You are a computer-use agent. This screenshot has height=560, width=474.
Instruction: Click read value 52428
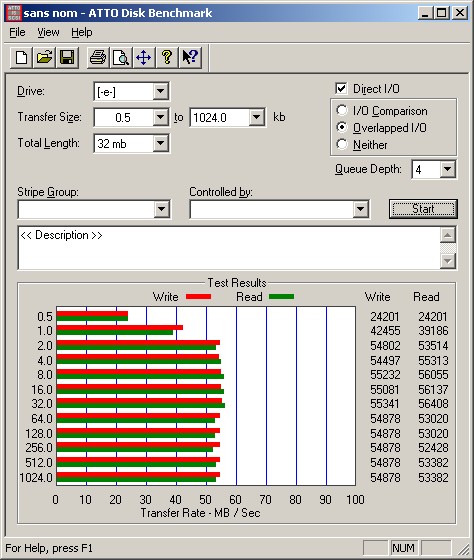click(433, 448)
